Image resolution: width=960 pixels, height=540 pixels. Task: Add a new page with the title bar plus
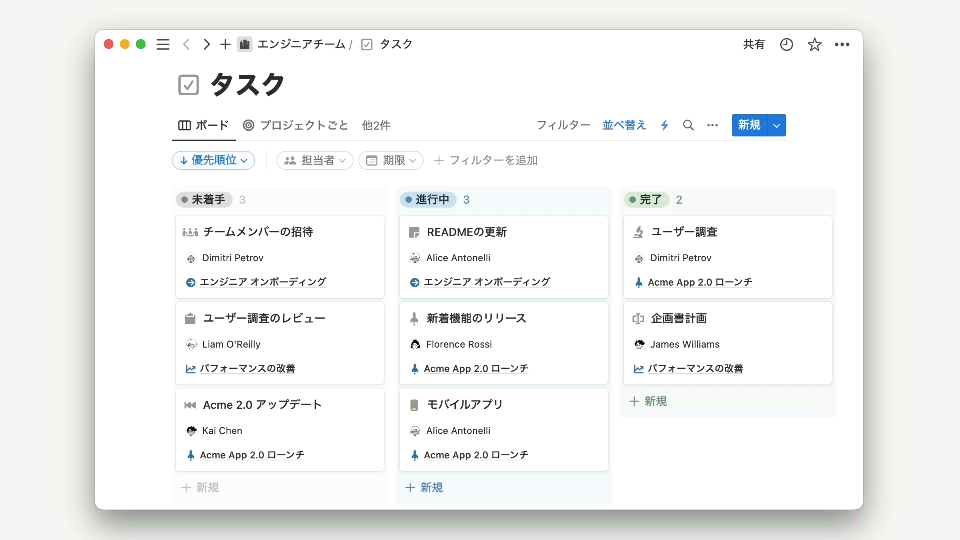[225, 44]
